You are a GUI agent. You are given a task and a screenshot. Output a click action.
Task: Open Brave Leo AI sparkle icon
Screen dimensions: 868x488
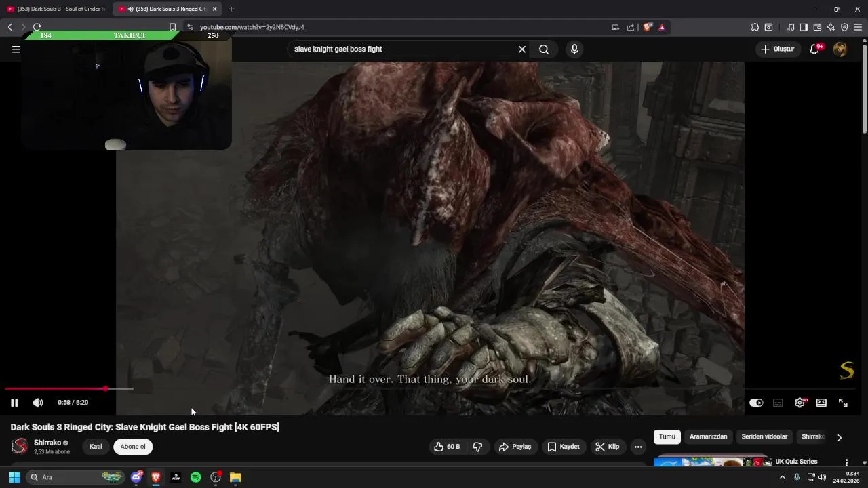point(831,27)
